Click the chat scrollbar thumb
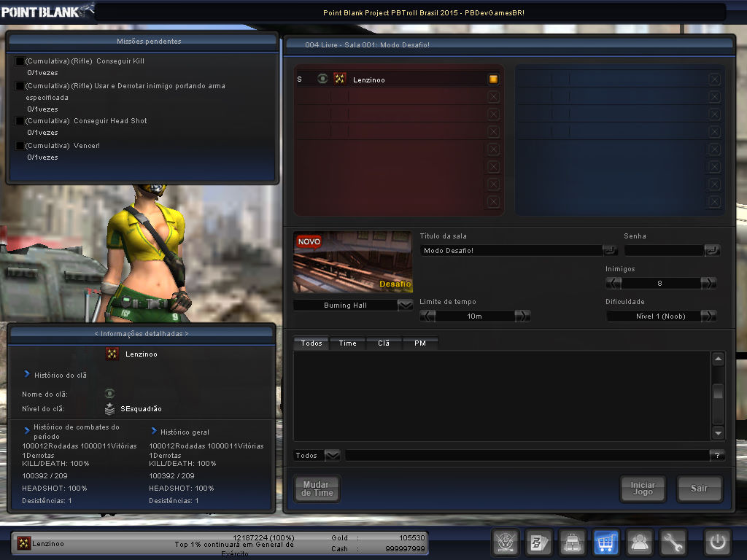This screenshot has width=747, height=560. (718, 392)
